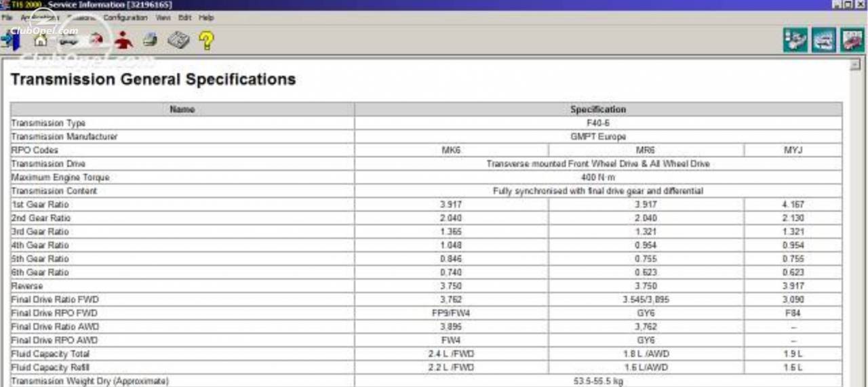Screen dimensions: 868x387
Task: Select the F40-6 transmission type cell
Action: 598,123
